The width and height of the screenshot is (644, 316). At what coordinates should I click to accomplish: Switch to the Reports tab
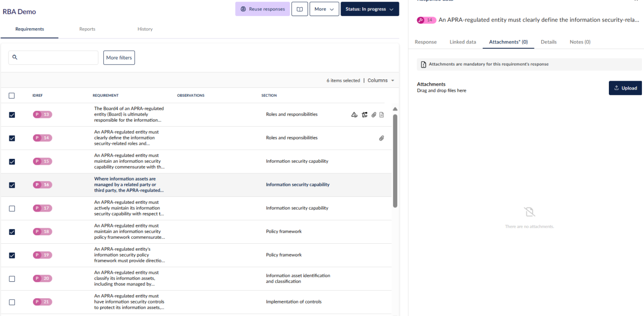87,29
